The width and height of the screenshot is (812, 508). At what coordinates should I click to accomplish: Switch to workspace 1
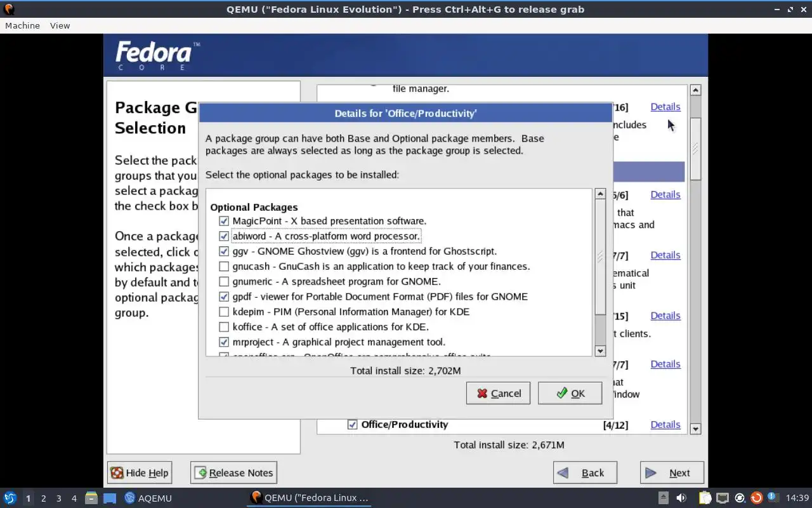[x=28, y=498]
